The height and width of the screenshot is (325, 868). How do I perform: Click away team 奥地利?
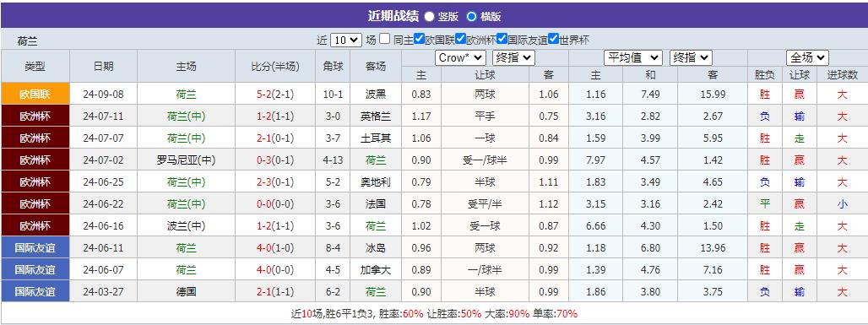coord(376,182)
